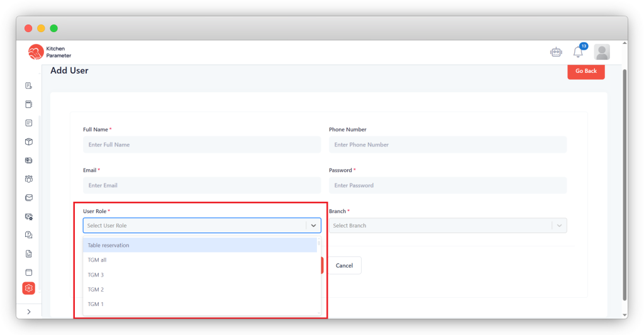The height and width of the screenshot is (335, 644).
Task: Open the help question icon in sidebar
Action: coord(28,234)
